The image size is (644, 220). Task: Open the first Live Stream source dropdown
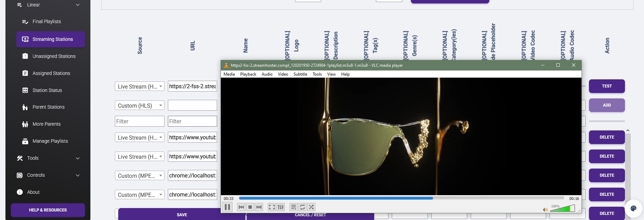139,87
